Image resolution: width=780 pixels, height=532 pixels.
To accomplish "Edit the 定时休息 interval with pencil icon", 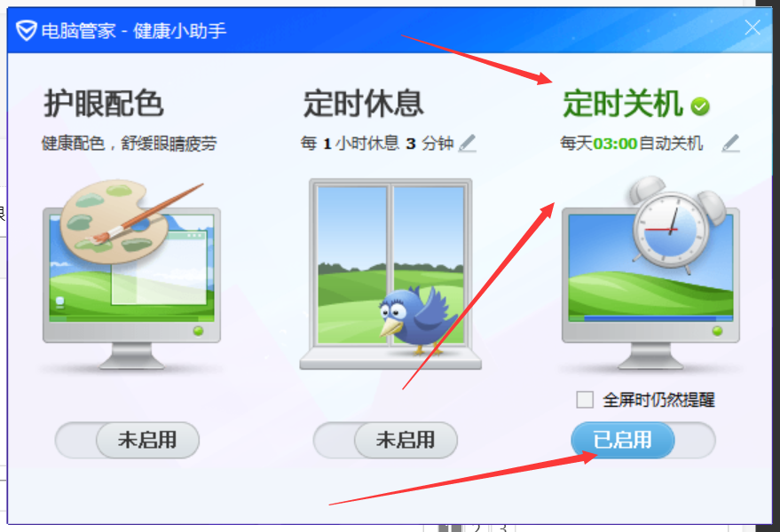I will tap(467, 143).
